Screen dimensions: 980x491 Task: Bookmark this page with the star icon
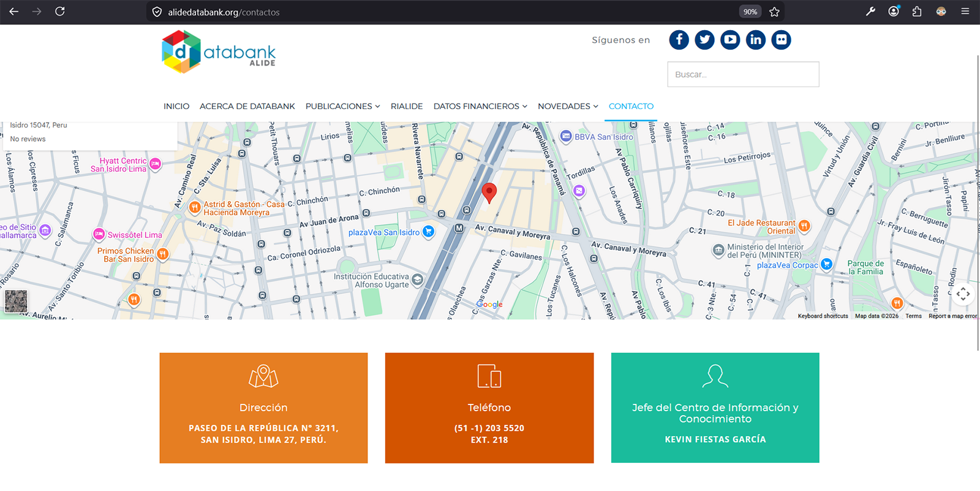(x=774, y=12)
